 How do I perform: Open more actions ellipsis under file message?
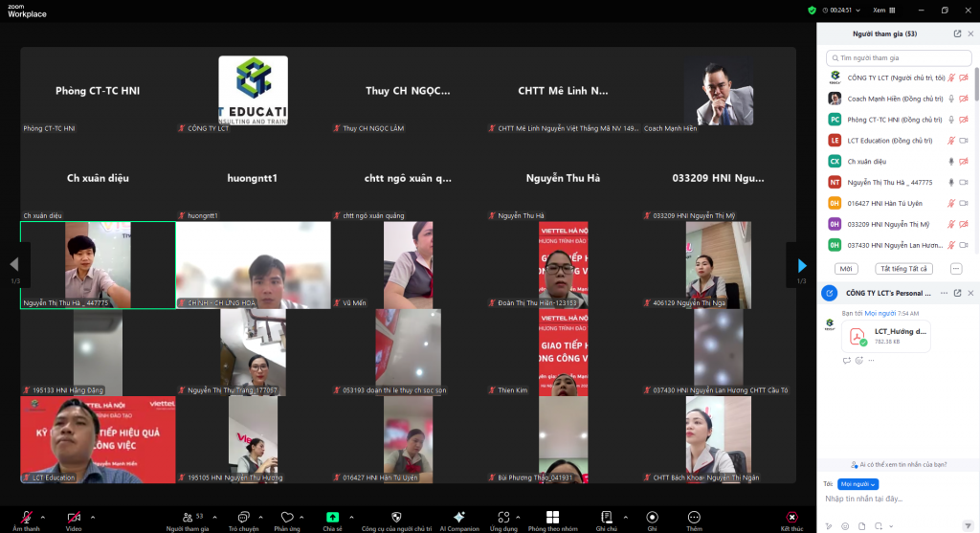[x=871, y=361]
